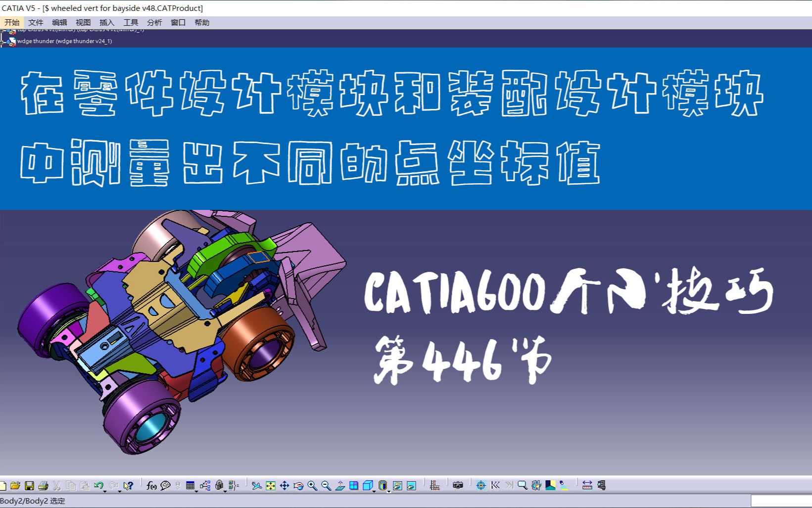Swap visible space icon
812x508 pixels.
[411, 486]
